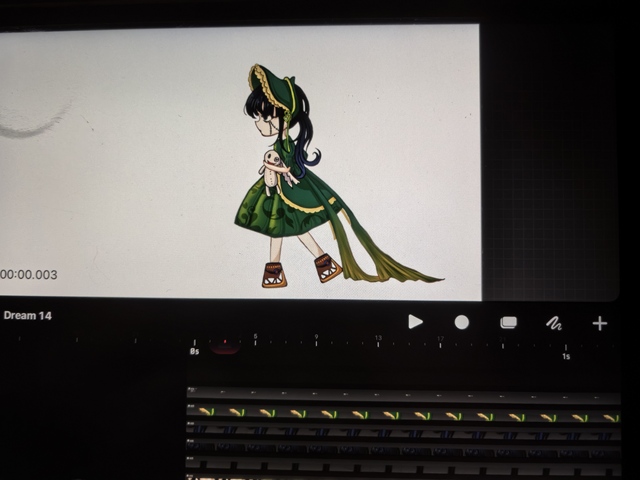Image resolution: width=640 pixels, height=480 pixels.
Task: Select the Draw and Paint squiggle icon
Action: click(553, 322)
